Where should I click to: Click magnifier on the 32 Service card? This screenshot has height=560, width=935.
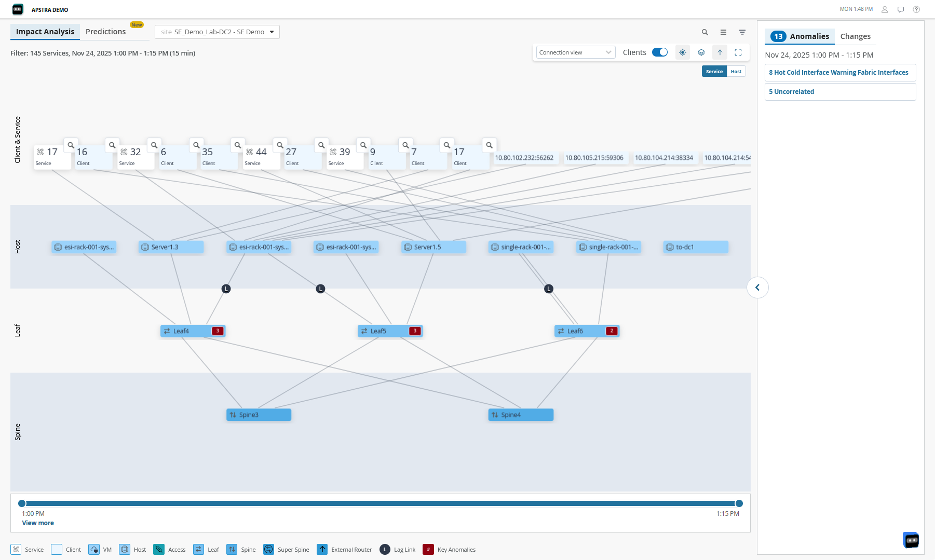click(154, 145)
